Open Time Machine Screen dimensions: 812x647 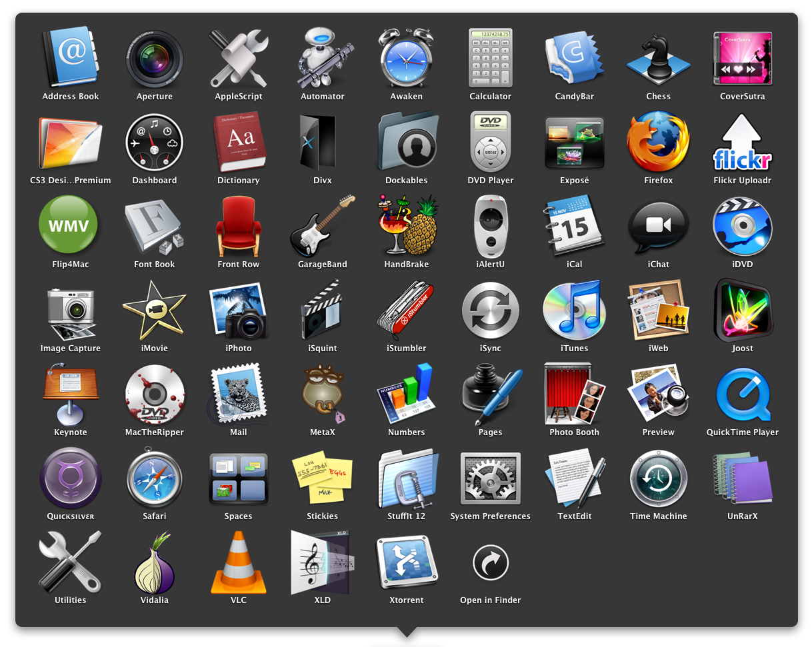[x=659, y=478]
